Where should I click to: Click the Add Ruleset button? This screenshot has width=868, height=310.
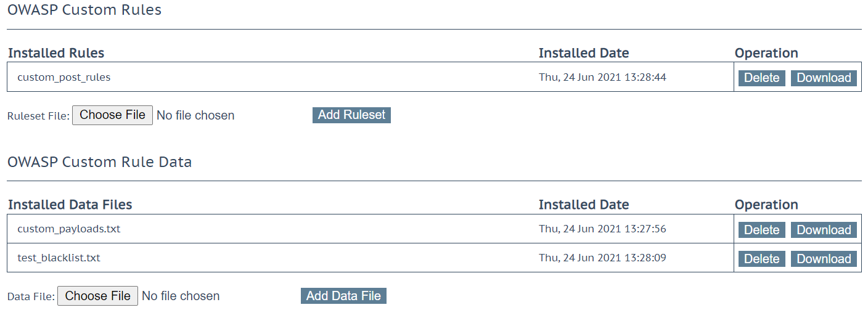351,115
